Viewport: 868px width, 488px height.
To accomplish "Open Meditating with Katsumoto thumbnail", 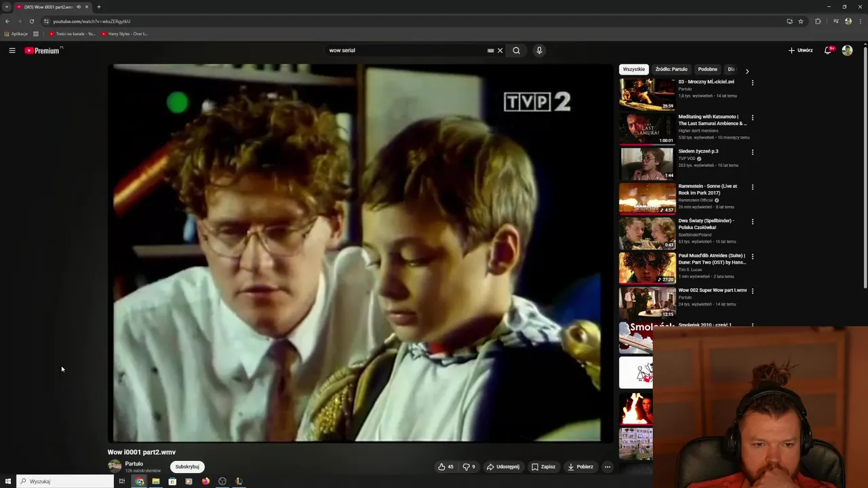I will (647, 129).
